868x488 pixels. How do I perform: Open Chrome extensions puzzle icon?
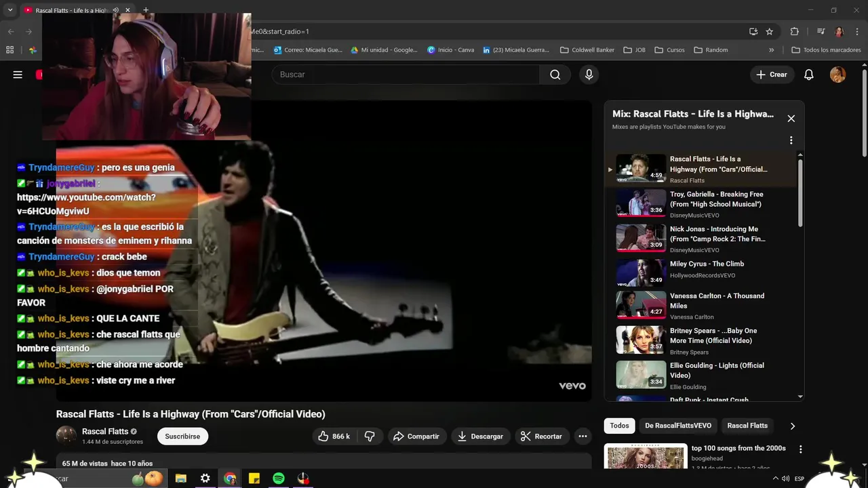click(794, 31)
